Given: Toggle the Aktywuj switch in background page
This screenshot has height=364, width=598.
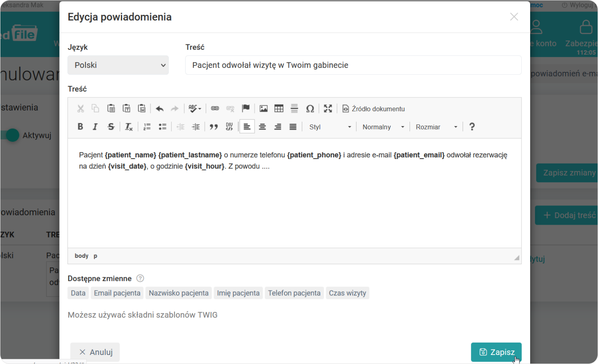Looking at the screenshot, I should (10, 135).
